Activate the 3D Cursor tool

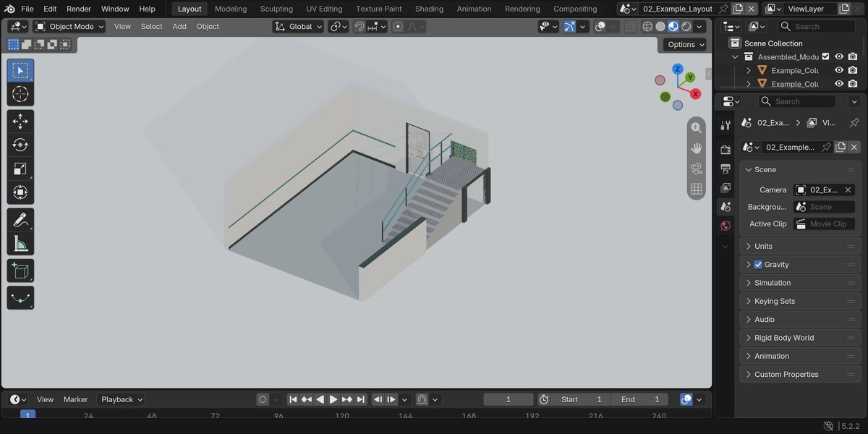click(x=20, y=94)
